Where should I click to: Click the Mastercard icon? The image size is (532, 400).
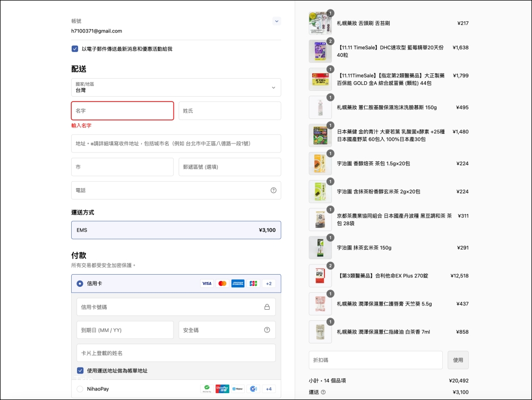click(222, 284)
